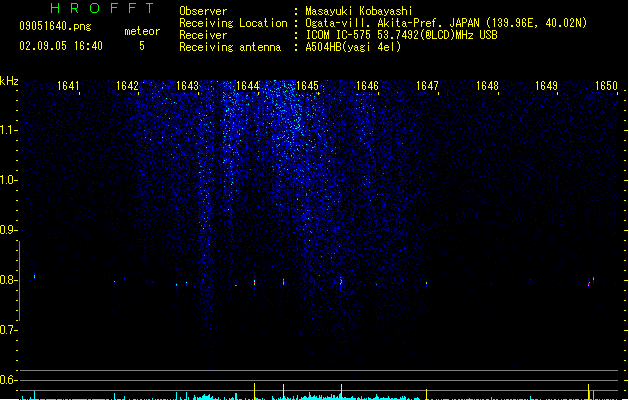Click the 1.0 kHz frequency label

click(x=8, y=180)
